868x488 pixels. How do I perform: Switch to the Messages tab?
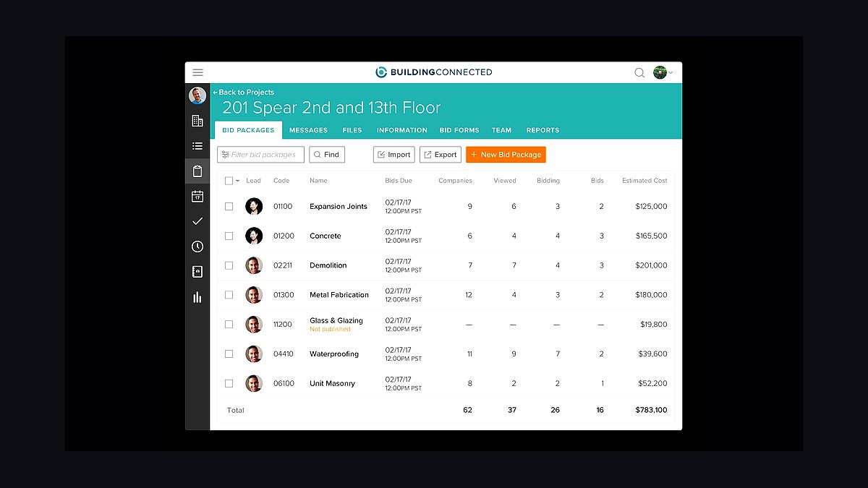pos(308,130)
